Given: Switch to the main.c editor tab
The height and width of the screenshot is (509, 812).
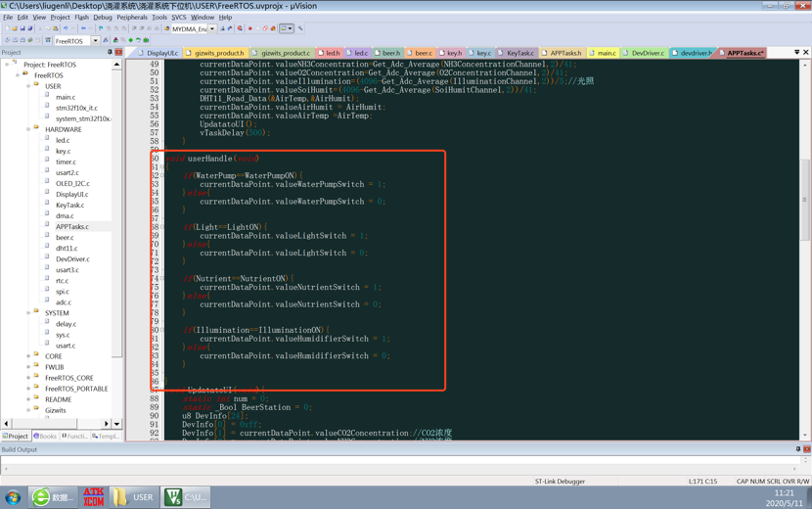Looking at the screenshot, I should click(603, 53).
